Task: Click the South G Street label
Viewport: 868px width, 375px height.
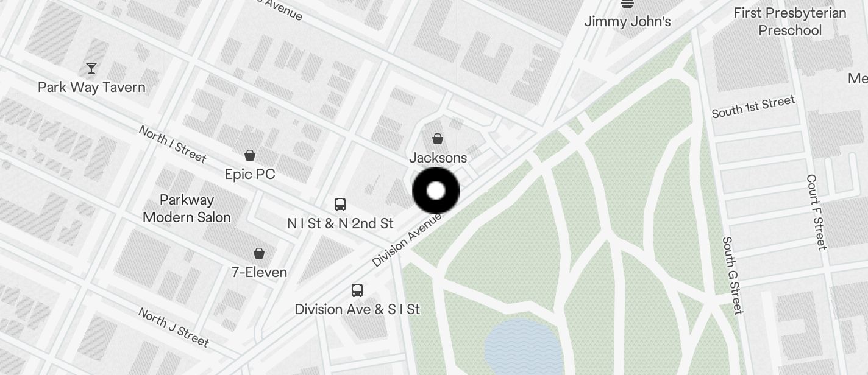Action: 733,275
